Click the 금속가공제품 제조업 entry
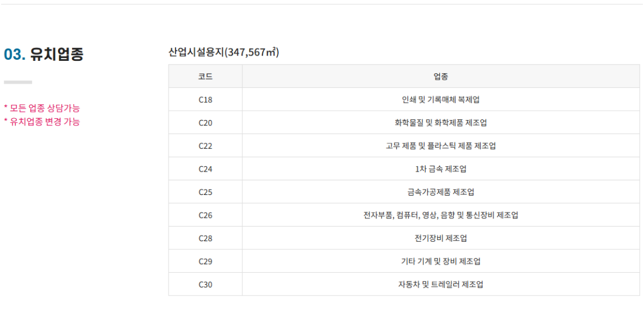Screen dimensions: 644x315 (x=441, y=192)
